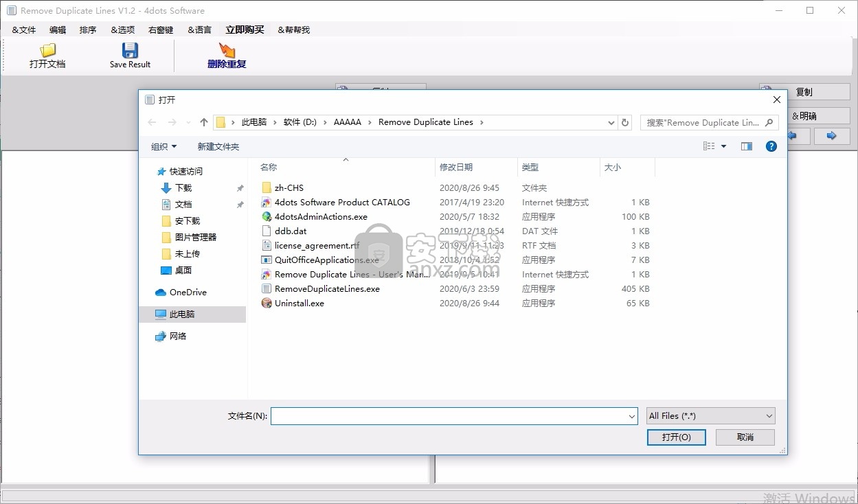Open 图片管理器 folder in the sidebar

tap(196, 237)
